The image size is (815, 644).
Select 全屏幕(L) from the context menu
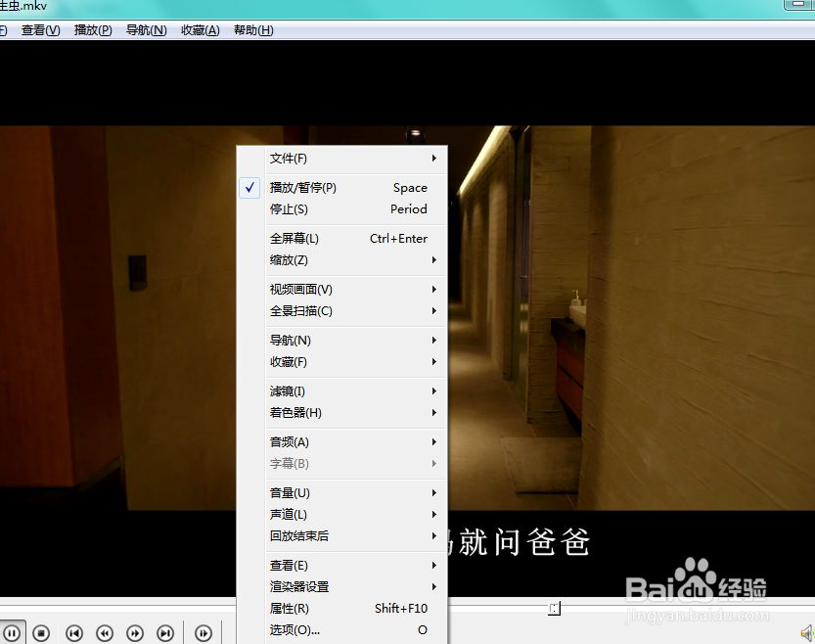point(343,239)
